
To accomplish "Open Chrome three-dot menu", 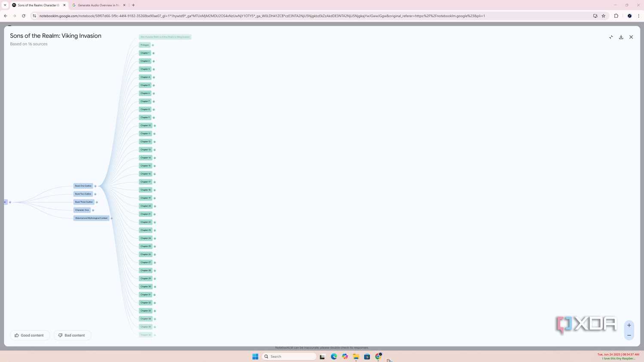I will click(x=639, y=16).
